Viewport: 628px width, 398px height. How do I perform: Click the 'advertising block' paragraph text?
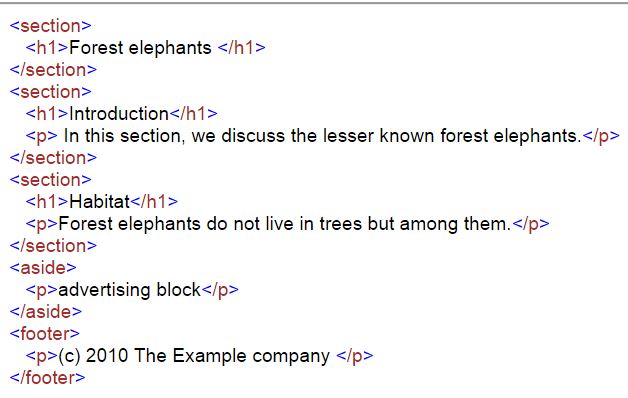point(129,290)
